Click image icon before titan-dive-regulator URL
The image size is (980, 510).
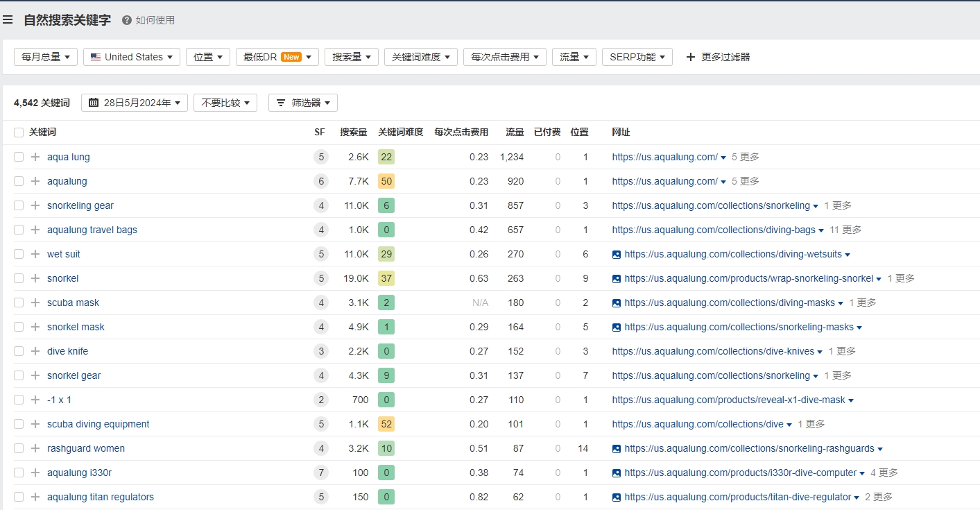coord(617,498)
